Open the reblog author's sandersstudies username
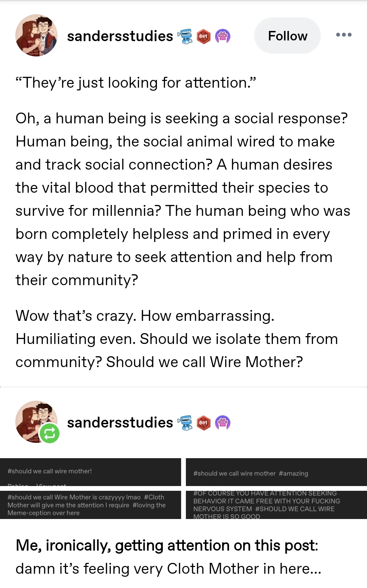This screenshot has height=588, width=367. point(120,422)
